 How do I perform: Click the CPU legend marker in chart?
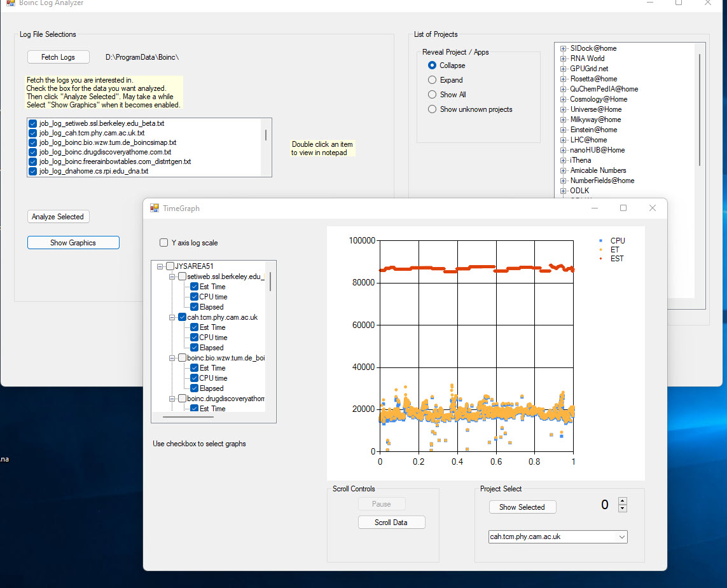[599, 241]
